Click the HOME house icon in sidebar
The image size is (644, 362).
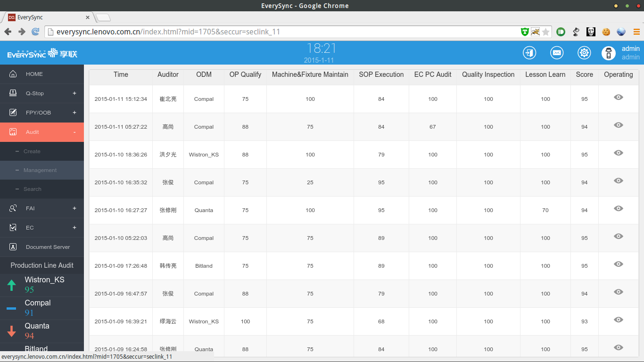[x=13, y=74]
